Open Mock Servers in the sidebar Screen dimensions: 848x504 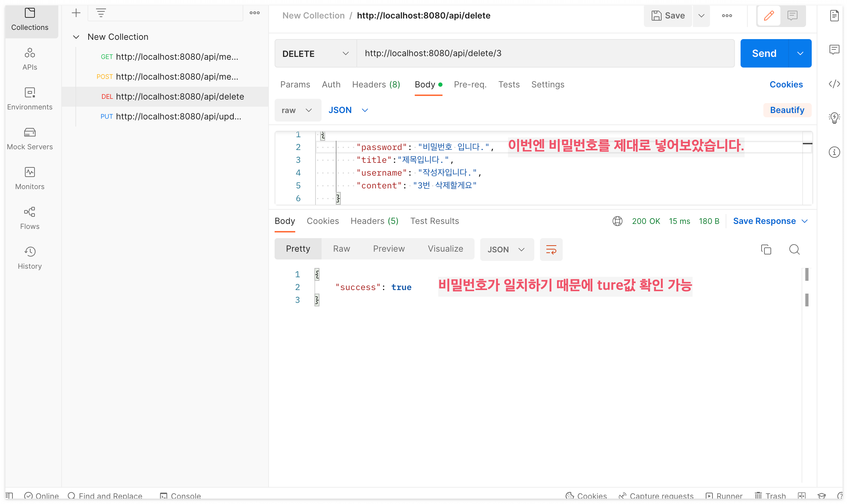[x=30, y=138]
